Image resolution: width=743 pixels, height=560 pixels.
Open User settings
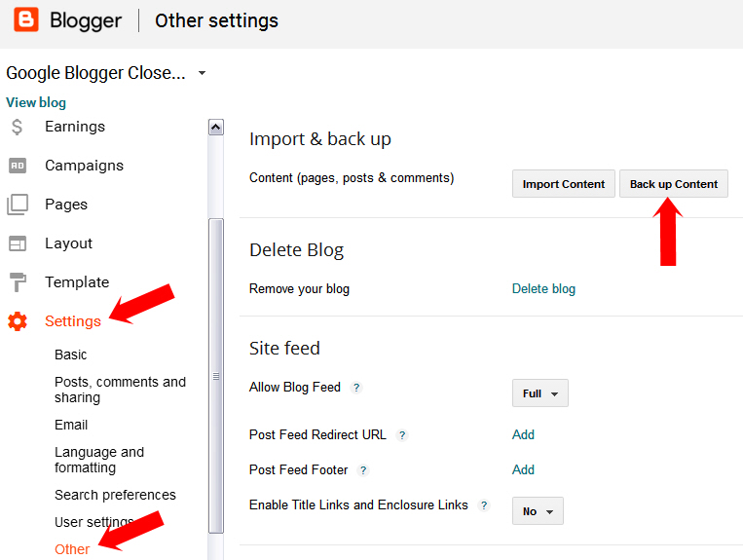click(93, 522)
